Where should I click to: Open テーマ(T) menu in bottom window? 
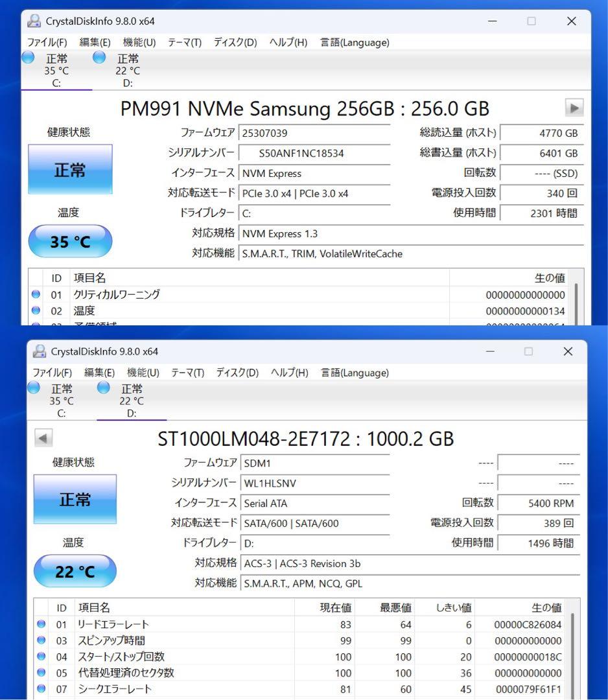tap(188, 373)
